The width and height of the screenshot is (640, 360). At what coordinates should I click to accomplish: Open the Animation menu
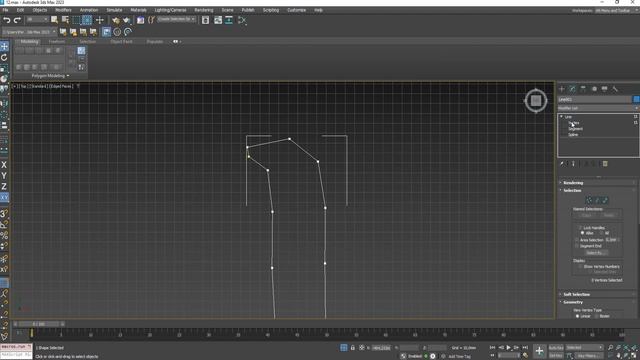[89, 10]
